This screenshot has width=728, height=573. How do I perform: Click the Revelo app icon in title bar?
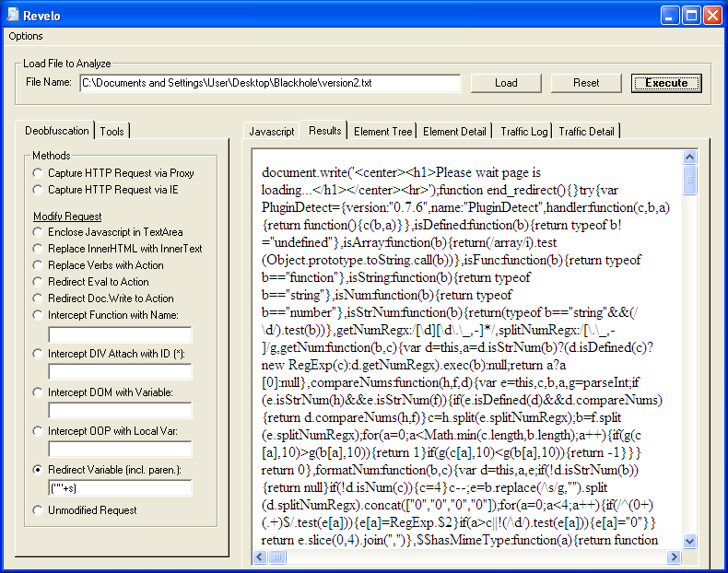(13, 15)
